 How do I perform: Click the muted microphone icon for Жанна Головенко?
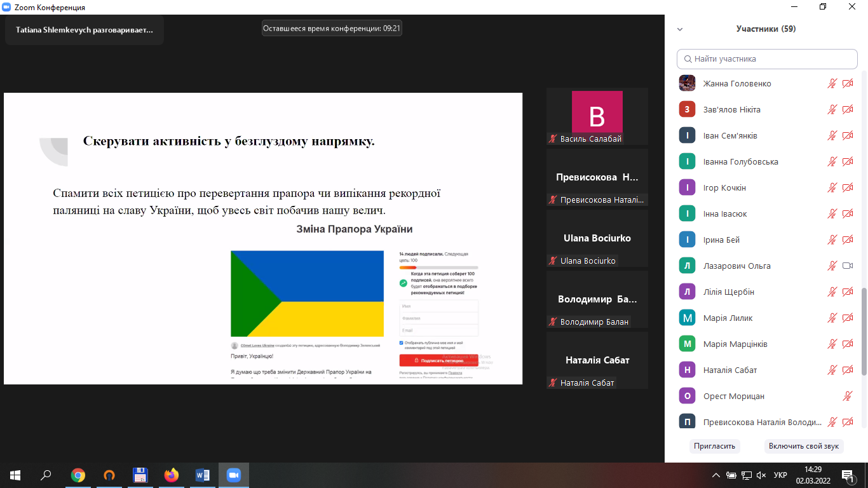point(832,83)
